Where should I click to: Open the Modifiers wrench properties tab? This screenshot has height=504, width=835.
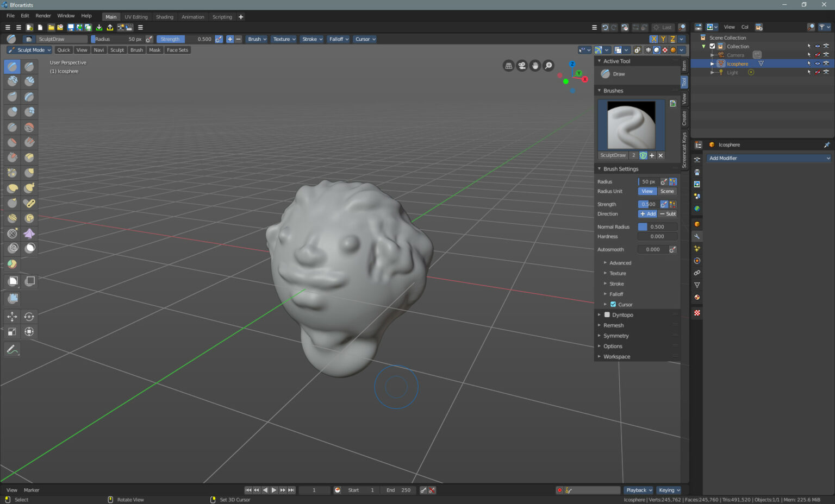697,236
